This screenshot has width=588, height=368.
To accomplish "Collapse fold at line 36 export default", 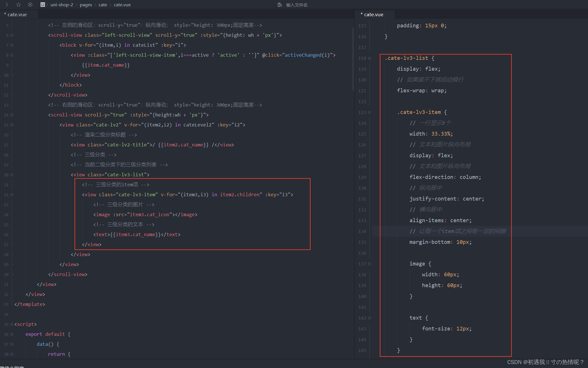I will click(12, 334).
